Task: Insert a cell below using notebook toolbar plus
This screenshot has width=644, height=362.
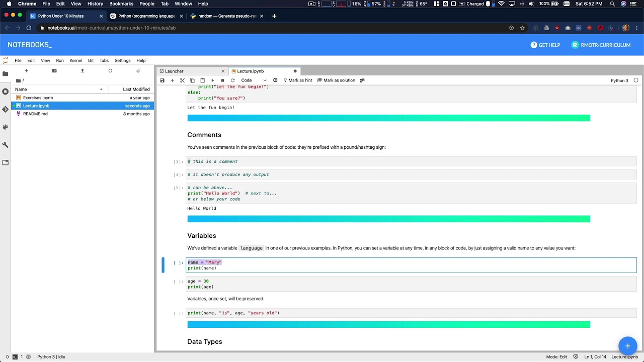Action: click(172, 80)
